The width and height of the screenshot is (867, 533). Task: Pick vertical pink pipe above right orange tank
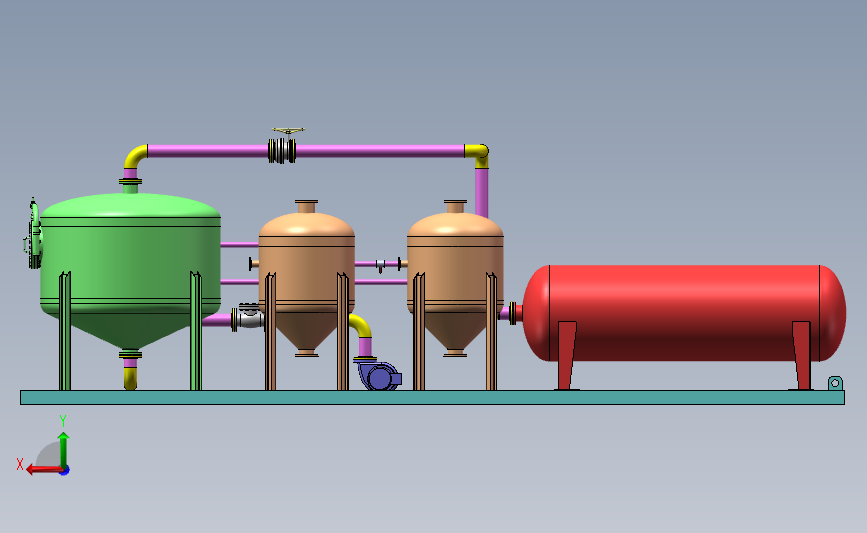482,192
